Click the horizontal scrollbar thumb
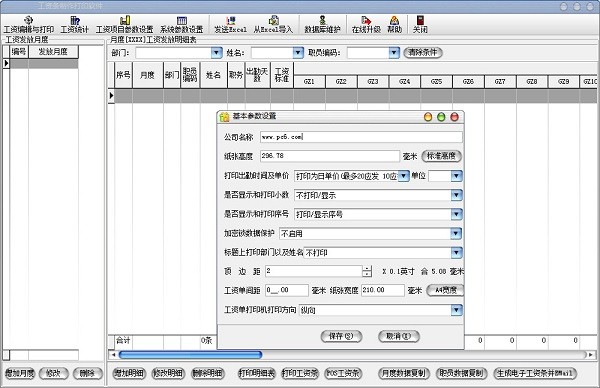The image size is (600, 388). click(x=190, y=355)
